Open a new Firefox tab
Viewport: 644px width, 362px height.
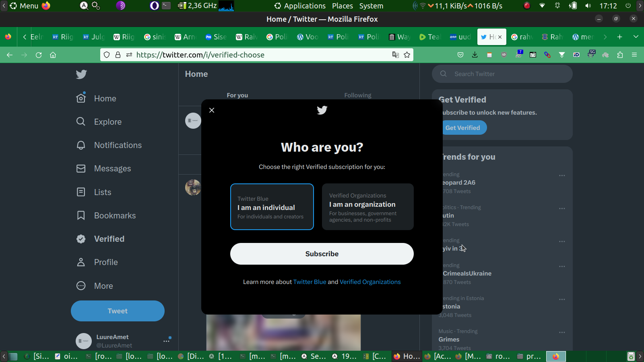pyautogui.click(x=620, y=37)
